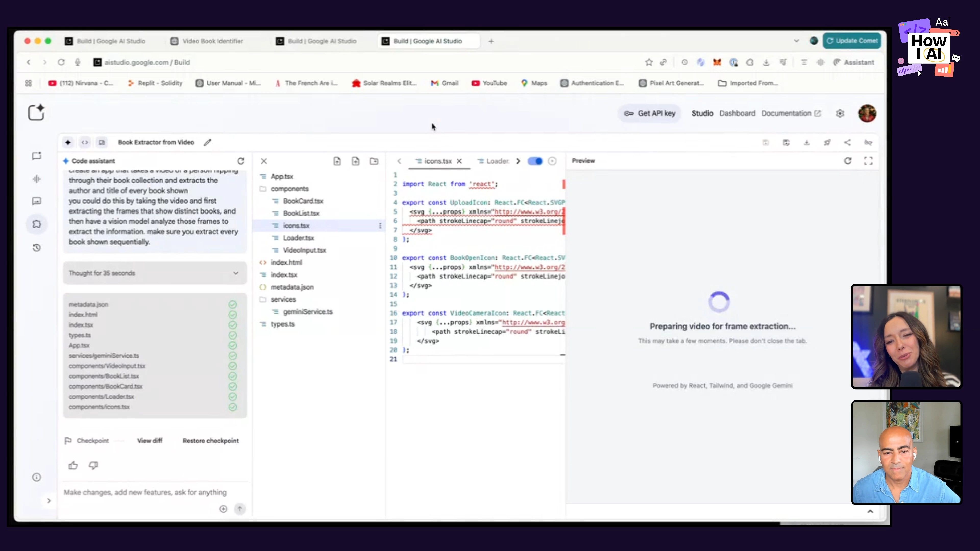Open the Documentation external link

click(791, 113)
